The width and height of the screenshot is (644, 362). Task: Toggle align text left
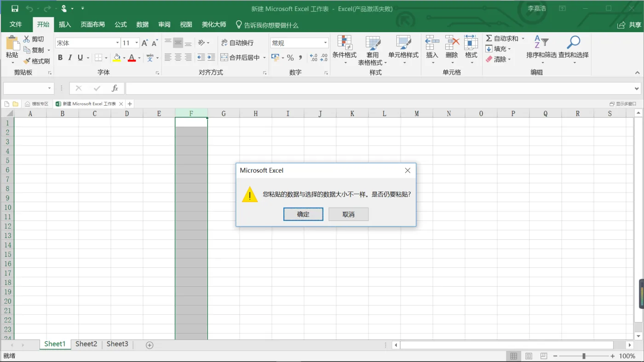[x=168, y=57]
